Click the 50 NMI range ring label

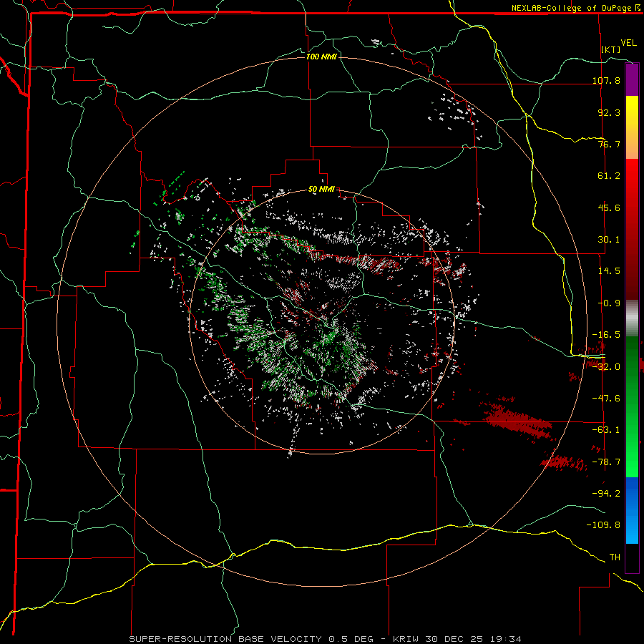[x=321, y=190]
